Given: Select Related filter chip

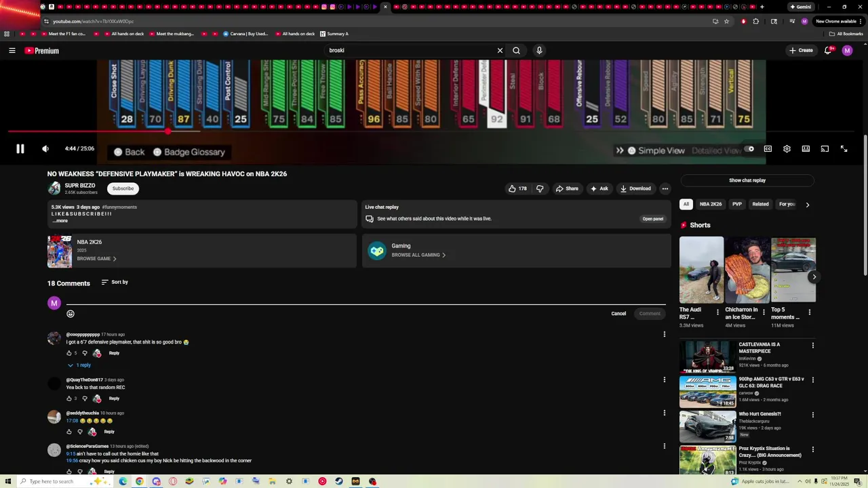Looking at the screenshot, I should [x=760, y=204].
